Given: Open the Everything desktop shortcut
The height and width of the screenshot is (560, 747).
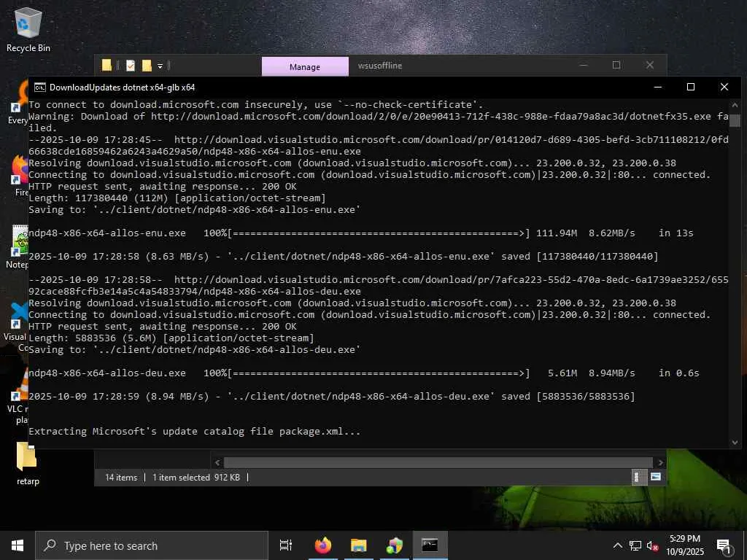Looking at the screenshot, I should (x=19, y=103).
